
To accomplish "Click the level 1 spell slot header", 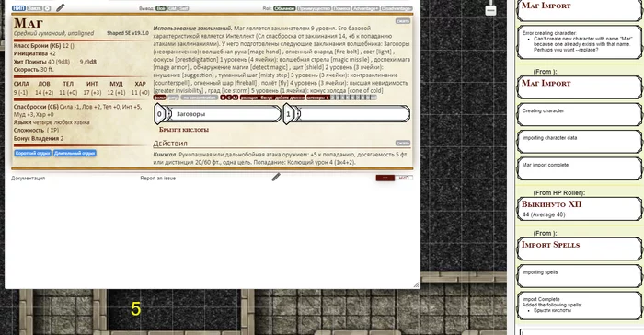I will 347,114.
